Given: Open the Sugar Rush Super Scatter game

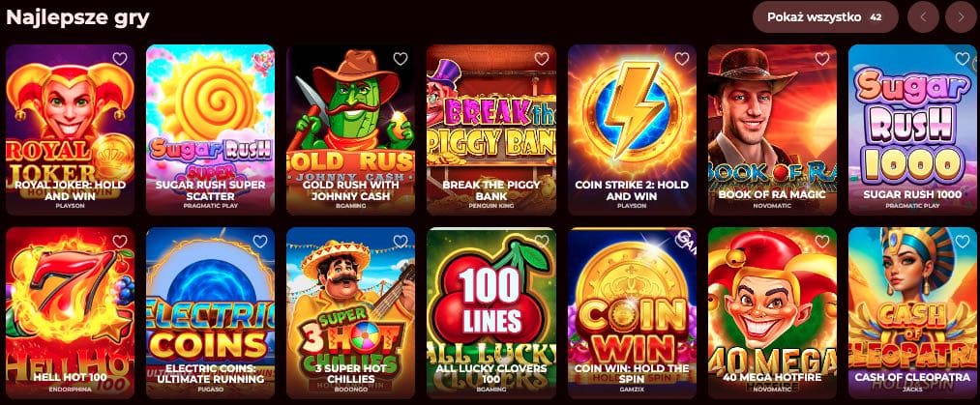Looking at the screenshot, I should pyautogui.click(x=210, y=130).
